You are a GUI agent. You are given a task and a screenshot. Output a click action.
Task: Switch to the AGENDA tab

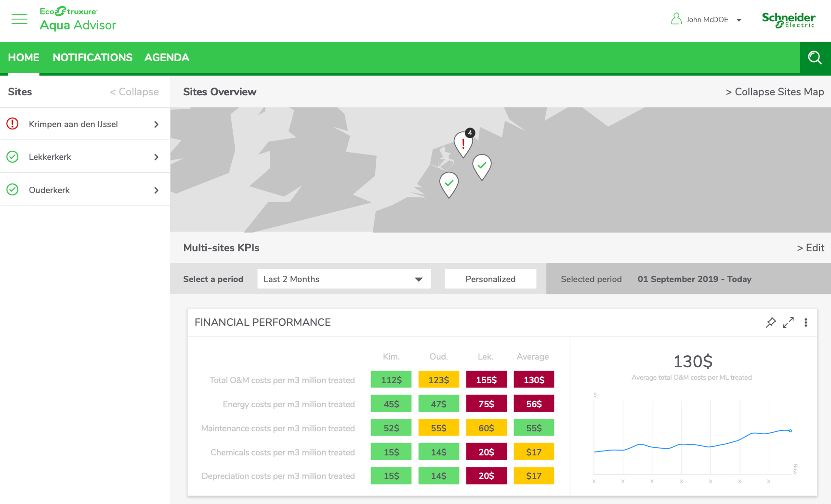click(167, 58)
